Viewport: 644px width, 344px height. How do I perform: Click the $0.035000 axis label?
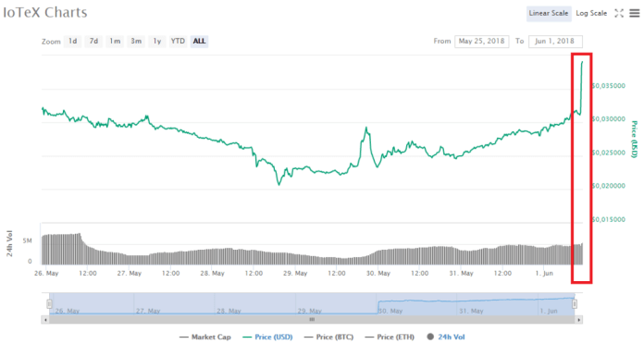pyautogui.click(x=609, y=86)
